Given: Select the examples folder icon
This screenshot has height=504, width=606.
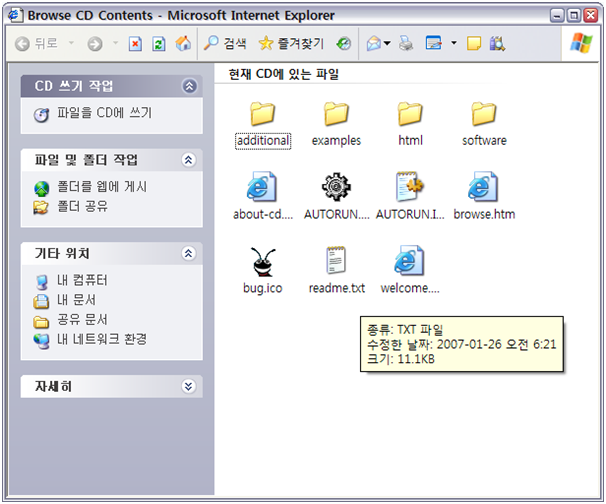Looking at the screenshot, I should 336,114.
